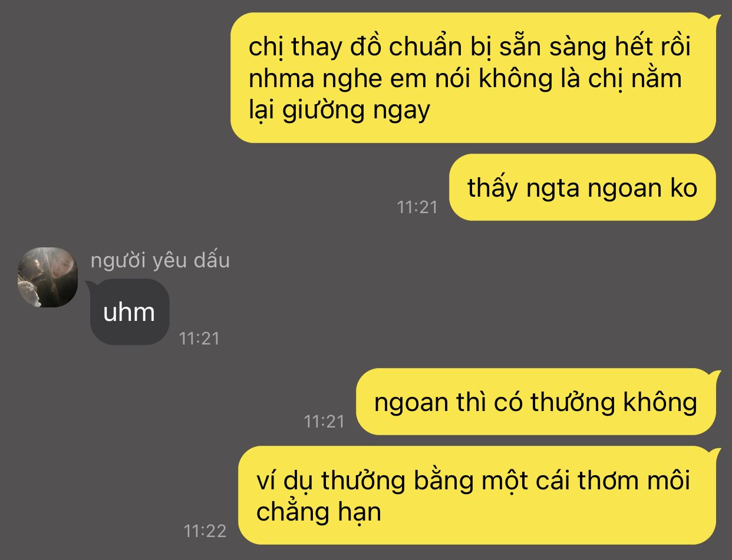Viewport: 732px width, 560px height.
Task: Click the sender name người yêu dấu
Action: coord(160,260)
